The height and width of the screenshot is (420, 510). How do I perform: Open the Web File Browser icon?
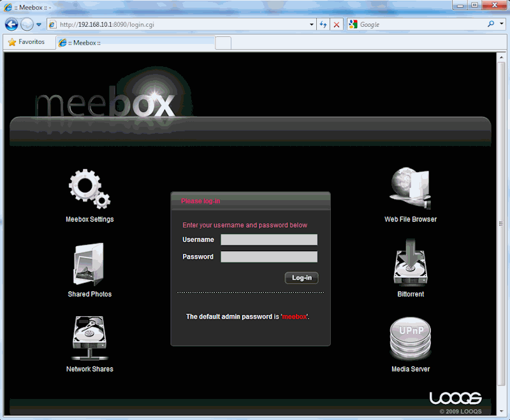[411, 188]
